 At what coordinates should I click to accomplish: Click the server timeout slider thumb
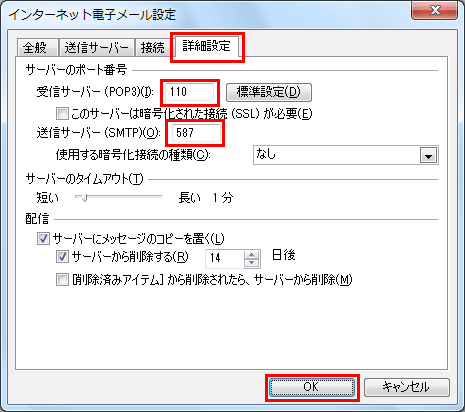click(x=84, y=198)
